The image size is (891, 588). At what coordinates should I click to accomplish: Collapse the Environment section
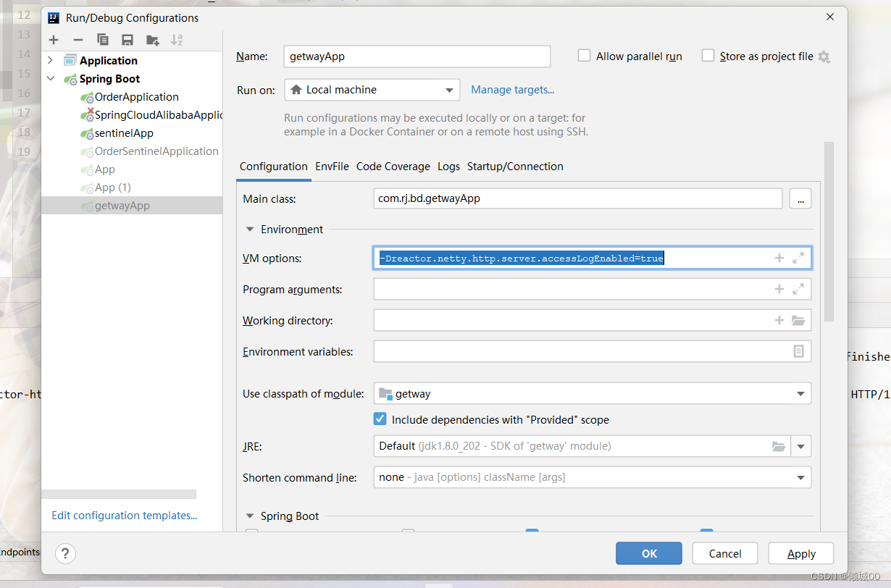[249, 230]
